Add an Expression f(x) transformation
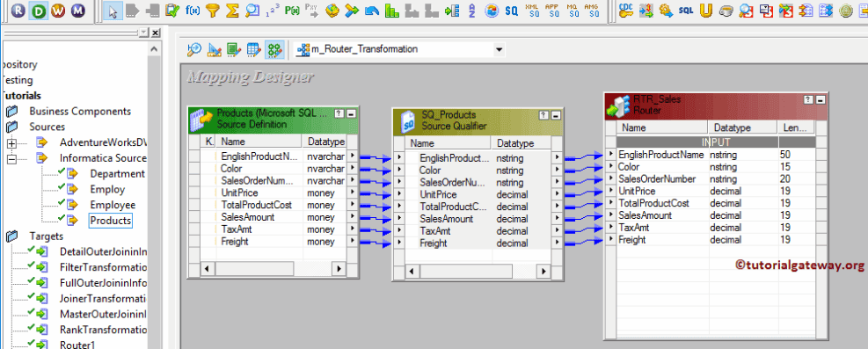 (192, 10)
